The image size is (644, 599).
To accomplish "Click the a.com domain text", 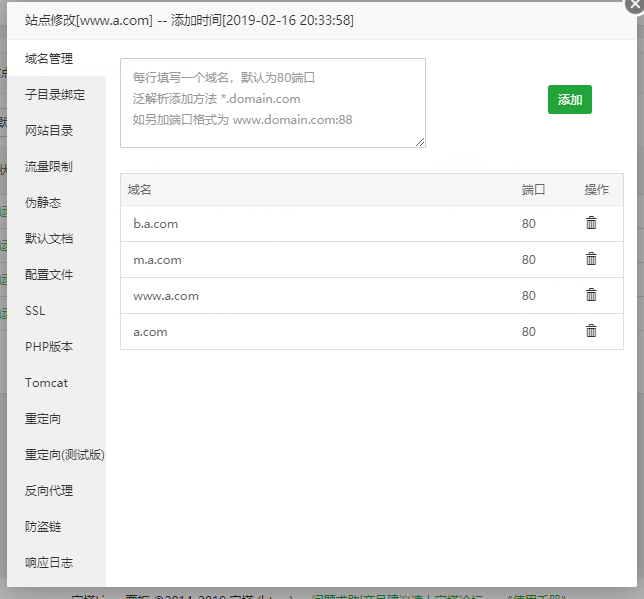I will pos(150,332).
